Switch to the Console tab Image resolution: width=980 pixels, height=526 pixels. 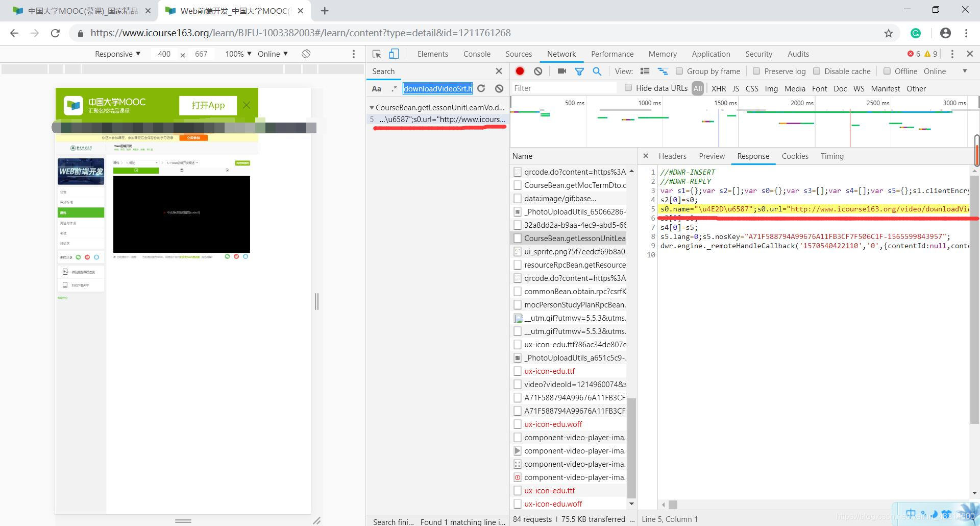477,54
